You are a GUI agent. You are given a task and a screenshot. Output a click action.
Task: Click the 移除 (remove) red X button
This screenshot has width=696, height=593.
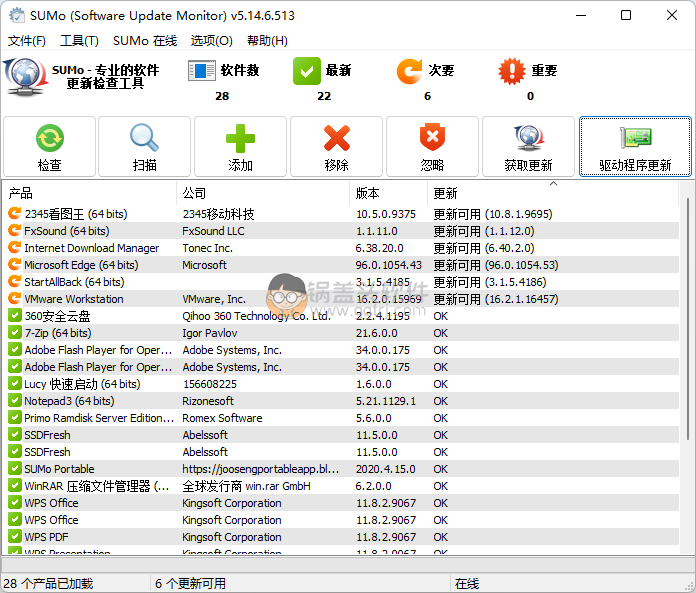click(336, 146)
